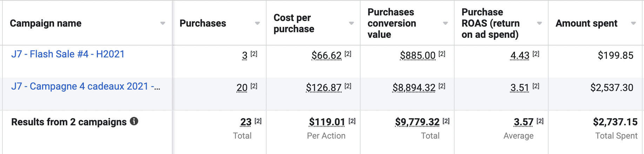Expand the Purchase ROAS column dropdown
The height and width of the screenshot is (154, 644).
pos(539,23)
